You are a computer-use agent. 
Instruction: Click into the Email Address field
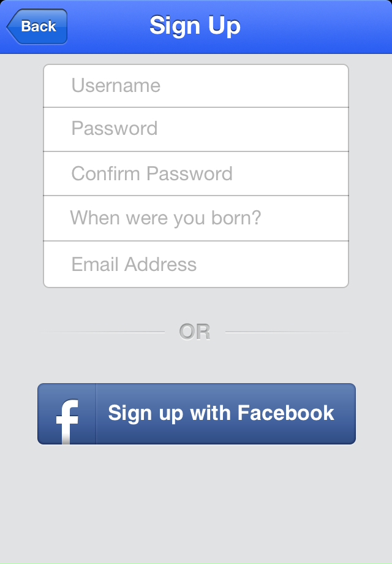196,264
